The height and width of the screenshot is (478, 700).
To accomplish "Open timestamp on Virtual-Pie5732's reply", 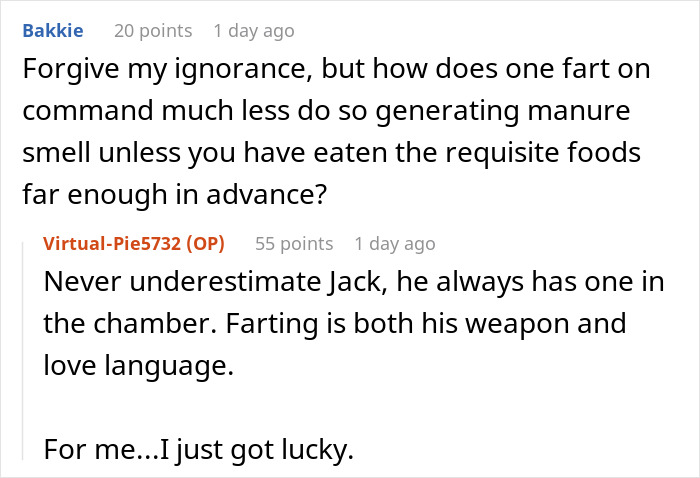I will (394, 243).
